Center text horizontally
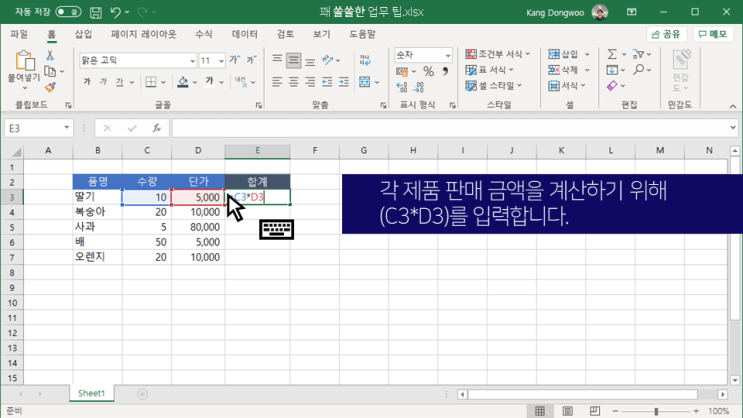The width and height of the screenshot is (743, 418). tap(294, 82)
